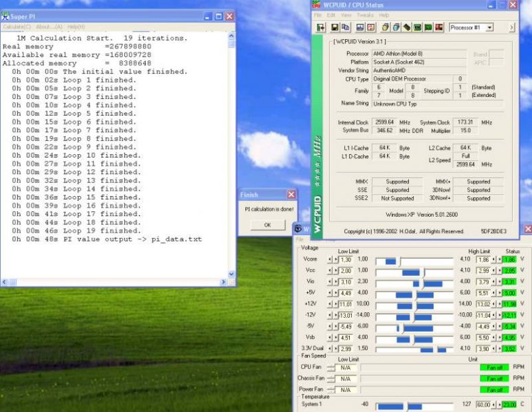Click Super PI vertical scrollbar up arrow
The height and width of the screenshot is (412, 532).
[232, 35]
